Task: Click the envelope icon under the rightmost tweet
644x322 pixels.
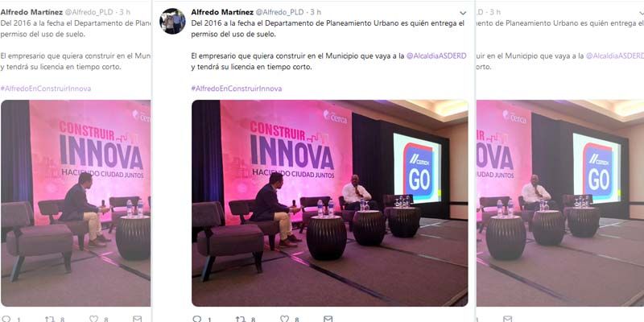Action: point(508,319)
